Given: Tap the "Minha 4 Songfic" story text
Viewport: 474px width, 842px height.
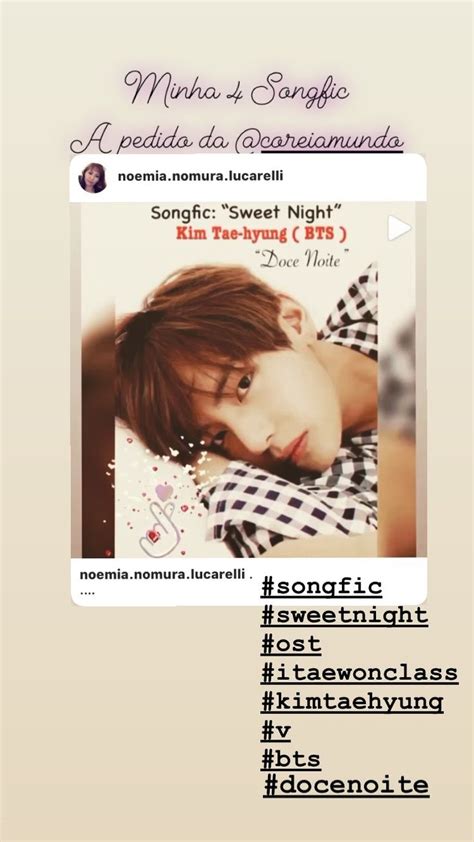Looking at the screenshot, I should [x=236, y=90].
